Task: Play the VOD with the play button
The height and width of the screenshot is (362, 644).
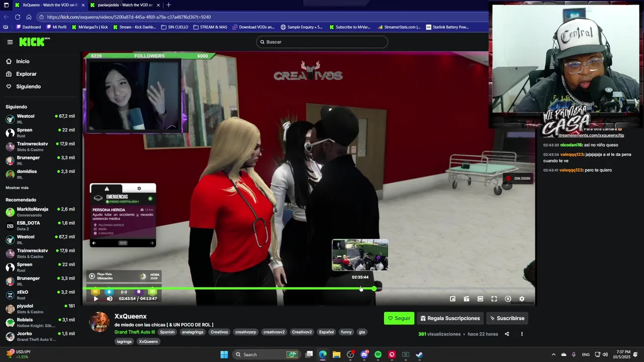Action: 96,299
